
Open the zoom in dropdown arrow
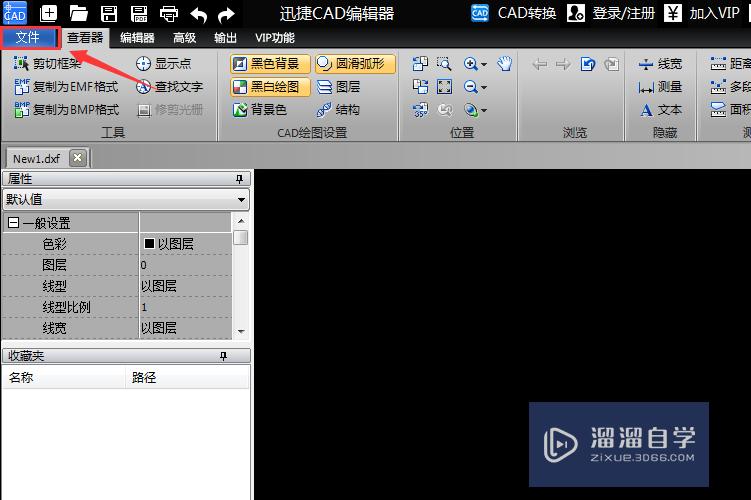coord(484,64)
